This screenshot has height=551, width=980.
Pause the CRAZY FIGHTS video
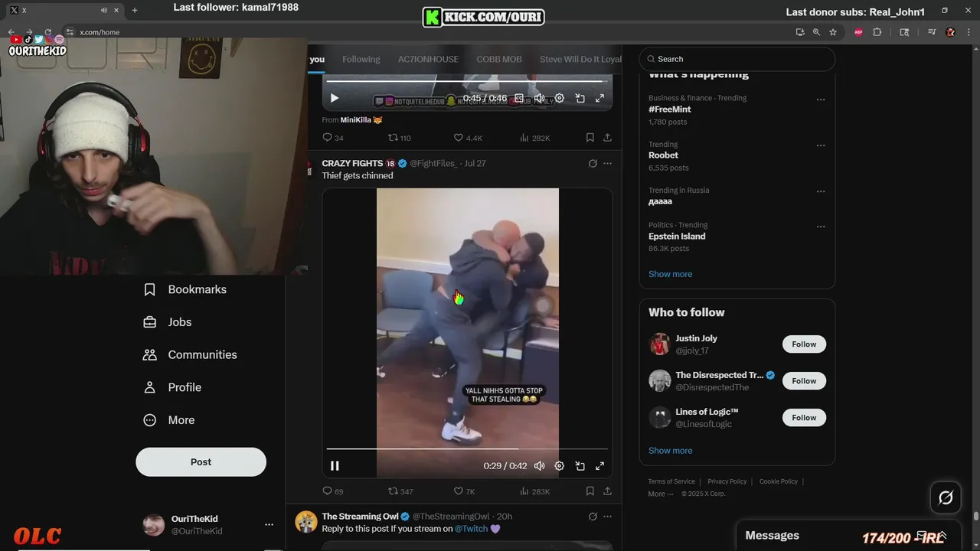pyautogui.click(x=335, y=465)
